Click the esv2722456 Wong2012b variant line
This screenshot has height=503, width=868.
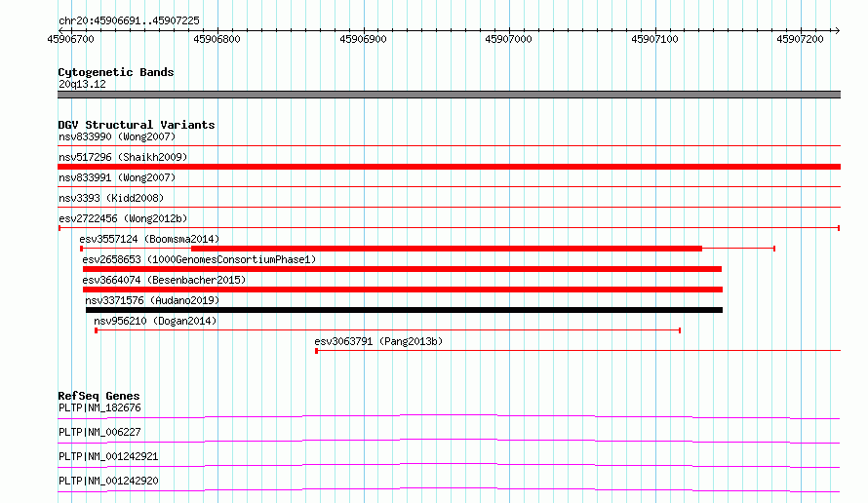point(449,228)
